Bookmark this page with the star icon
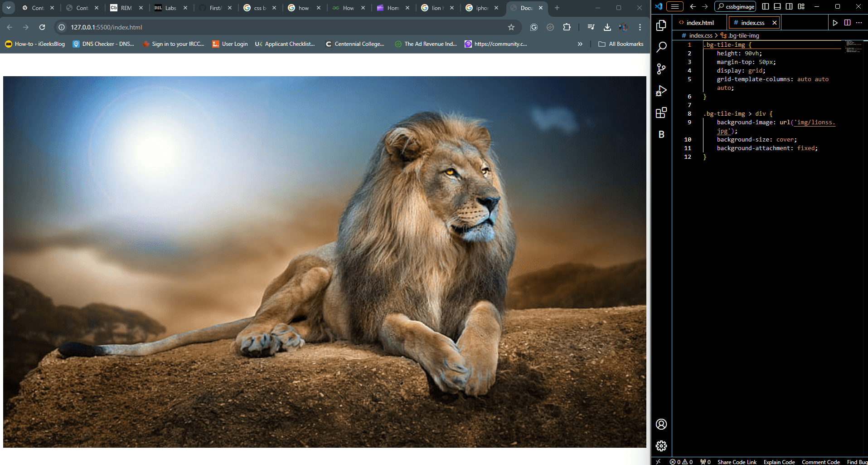This screenshot has height=465, width=868. [511, 27]
